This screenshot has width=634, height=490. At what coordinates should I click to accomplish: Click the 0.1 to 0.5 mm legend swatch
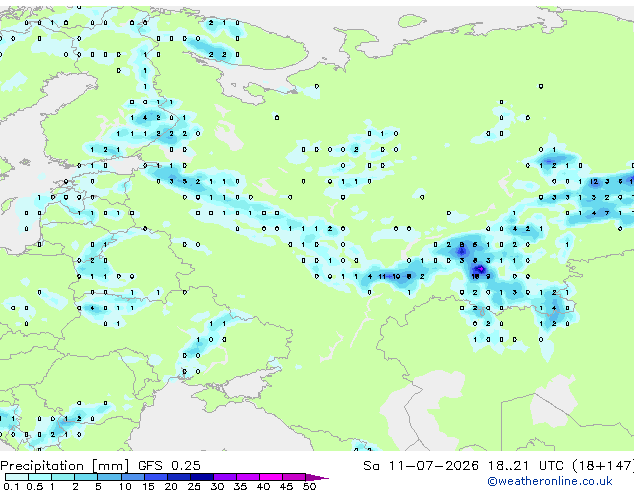17,477
